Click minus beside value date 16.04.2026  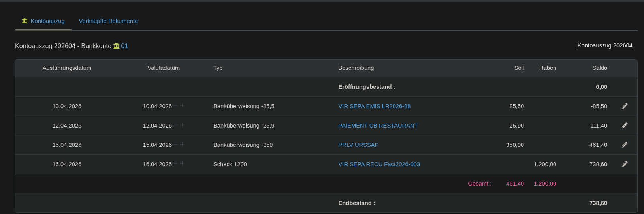point(176,164)
